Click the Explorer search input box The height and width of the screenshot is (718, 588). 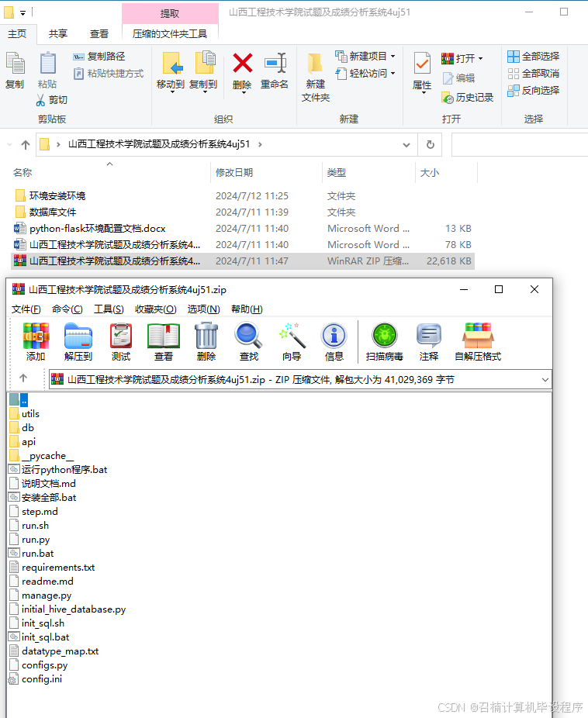pyautogui.click(x=519, y=145)
